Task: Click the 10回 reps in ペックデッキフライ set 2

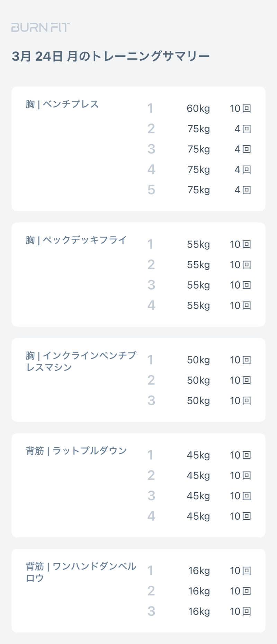Action: 240,265
